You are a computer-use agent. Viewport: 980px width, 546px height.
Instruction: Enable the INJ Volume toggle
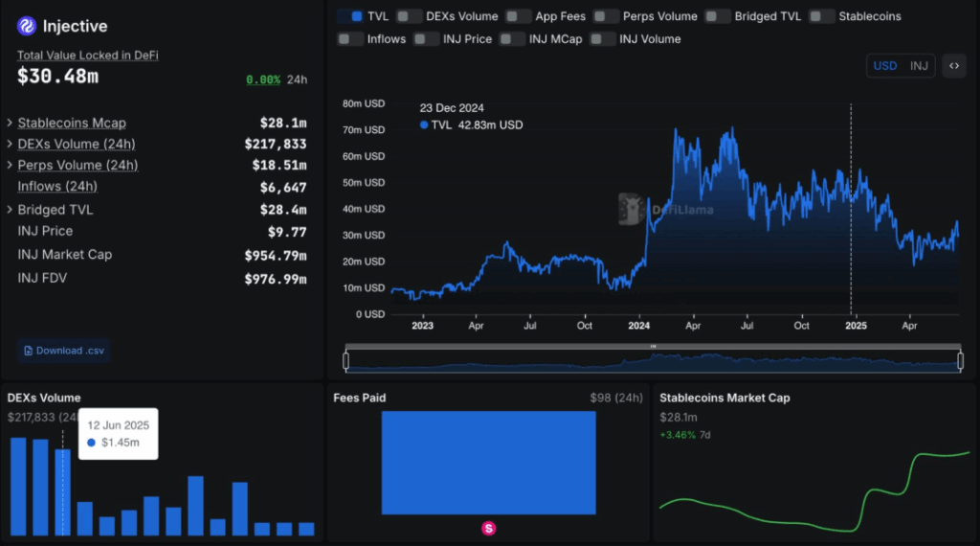click(x=603, y=38)
